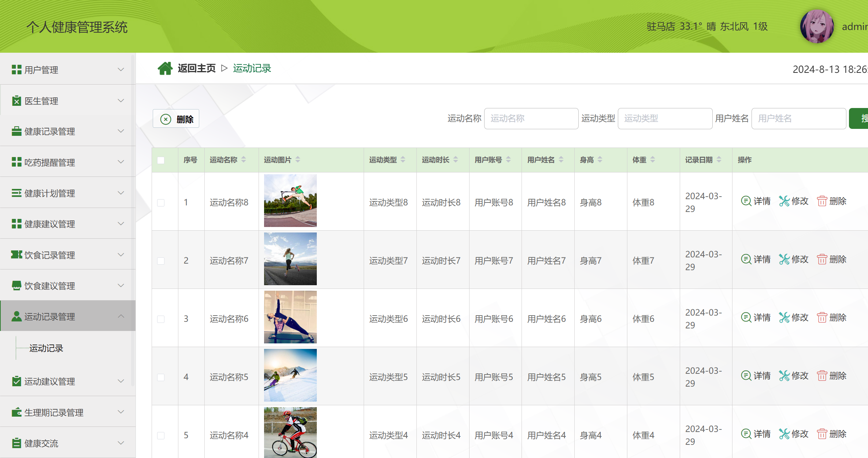Navigate via the 返回主页 breadcrumb
This screenshot has width=868, height=458.
point(197,68)
